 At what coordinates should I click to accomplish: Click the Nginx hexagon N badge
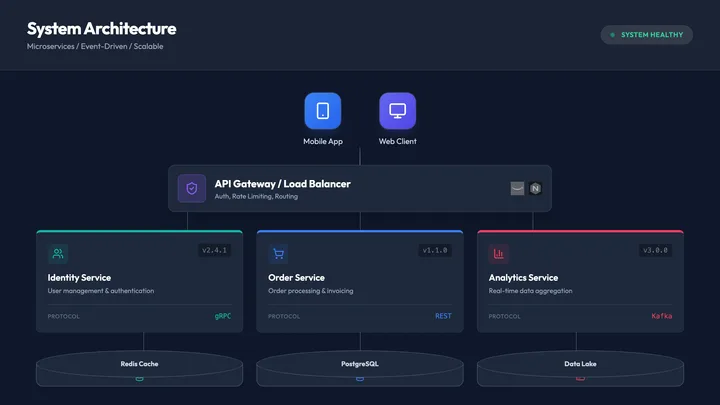535,188
